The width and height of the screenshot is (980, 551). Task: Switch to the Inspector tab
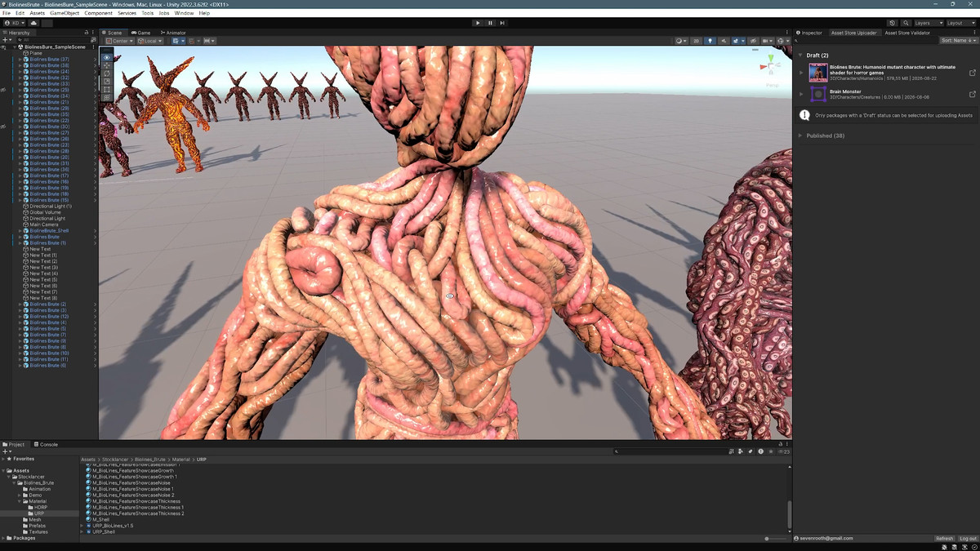(809, 33)
